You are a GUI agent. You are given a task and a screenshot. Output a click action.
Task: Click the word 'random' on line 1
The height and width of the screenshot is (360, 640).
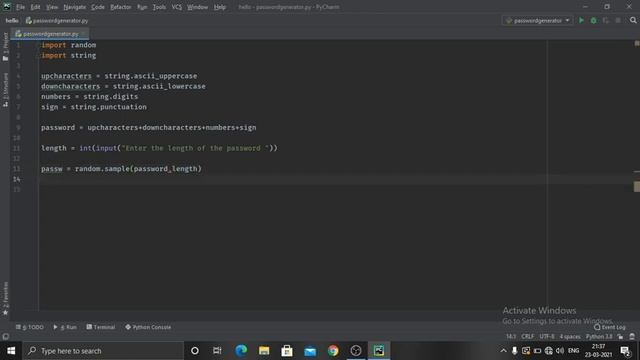pyautogui.click(x=83, y=45)
